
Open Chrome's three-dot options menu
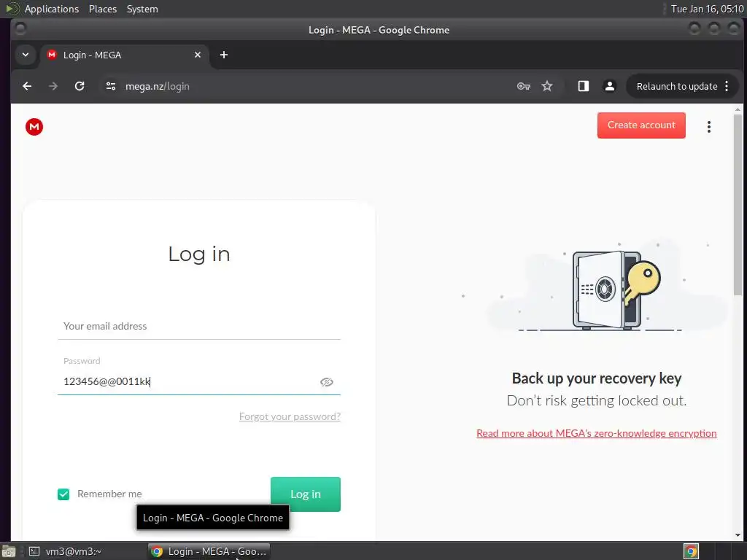(727, 86)
